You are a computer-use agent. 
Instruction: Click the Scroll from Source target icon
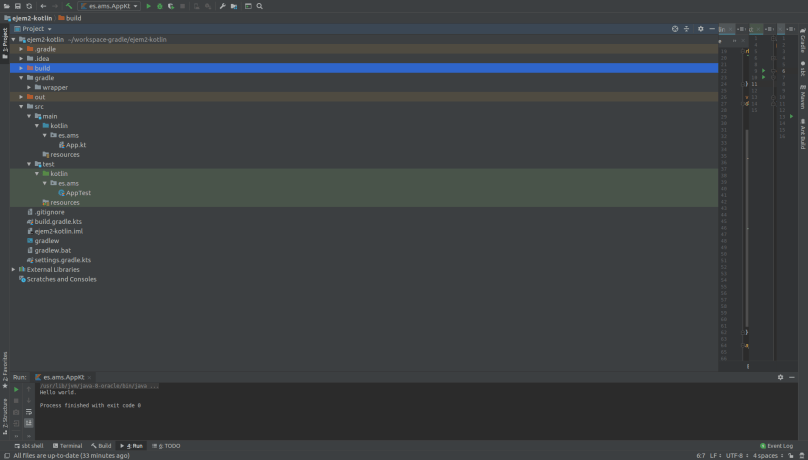(675, 29)
